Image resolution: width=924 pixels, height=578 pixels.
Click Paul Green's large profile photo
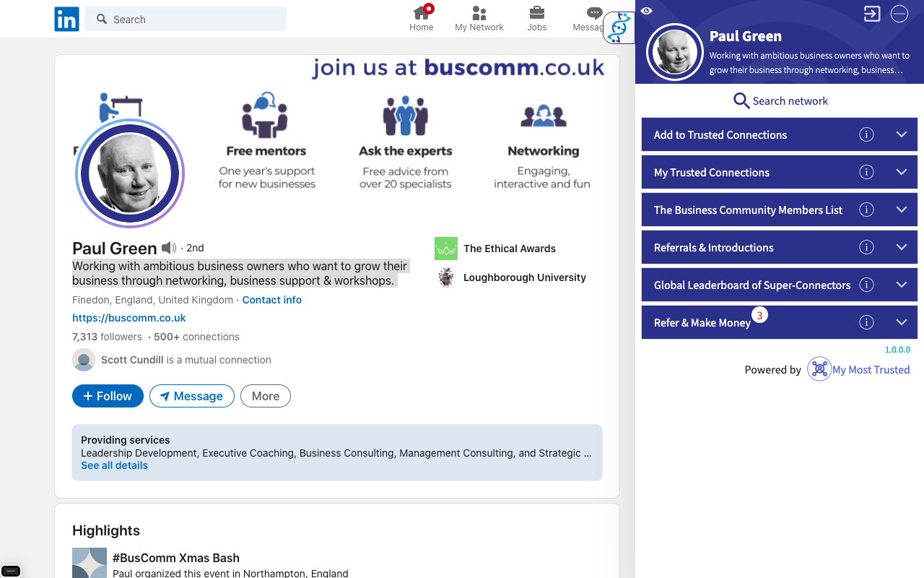130,173
